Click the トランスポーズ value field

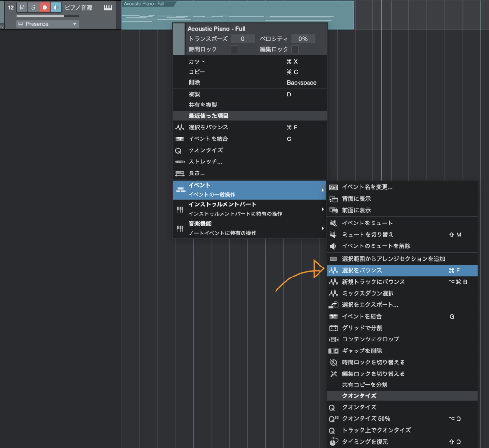(242, 39)
